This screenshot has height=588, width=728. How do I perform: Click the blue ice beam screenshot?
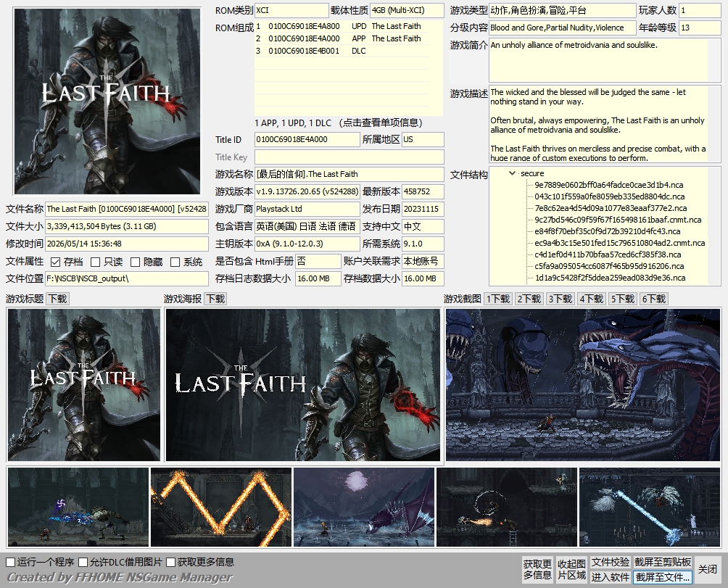click(x=650, y=508)
